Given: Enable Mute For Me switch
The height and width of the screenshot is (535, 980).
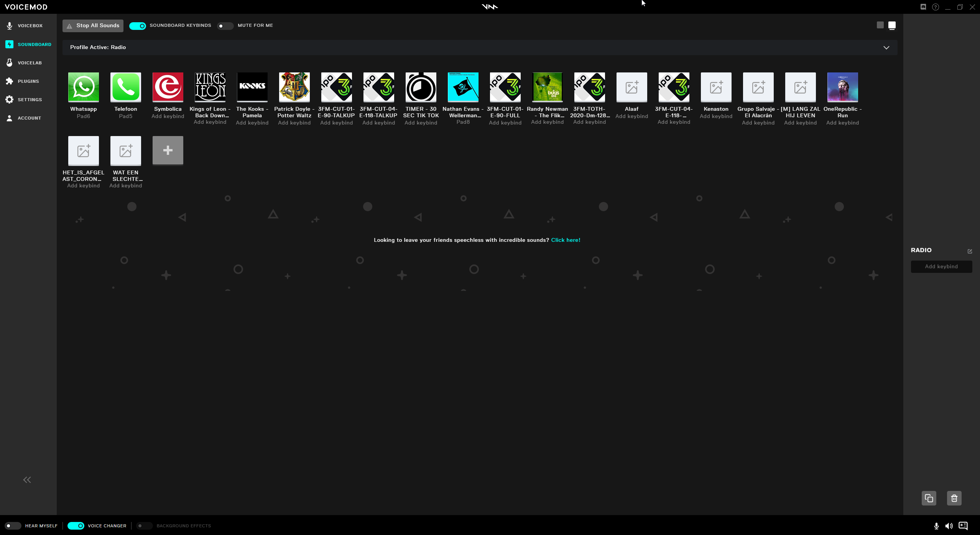Looking at the screenshot, I should [x=225, y=26].
